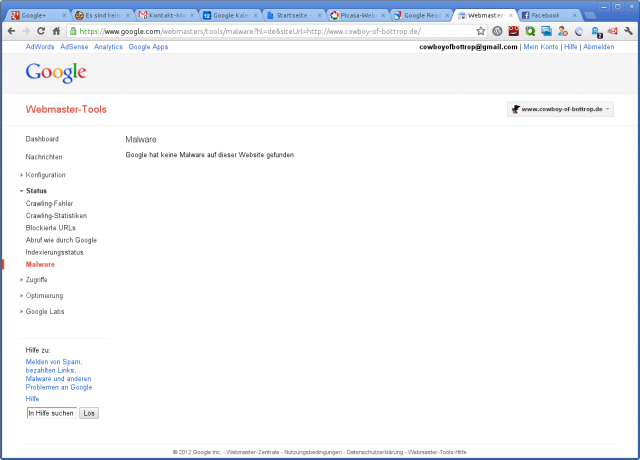Open Crawling-Fehler in sidebar
The height and width of the screenshot is (460, 640).
(49, 203)
